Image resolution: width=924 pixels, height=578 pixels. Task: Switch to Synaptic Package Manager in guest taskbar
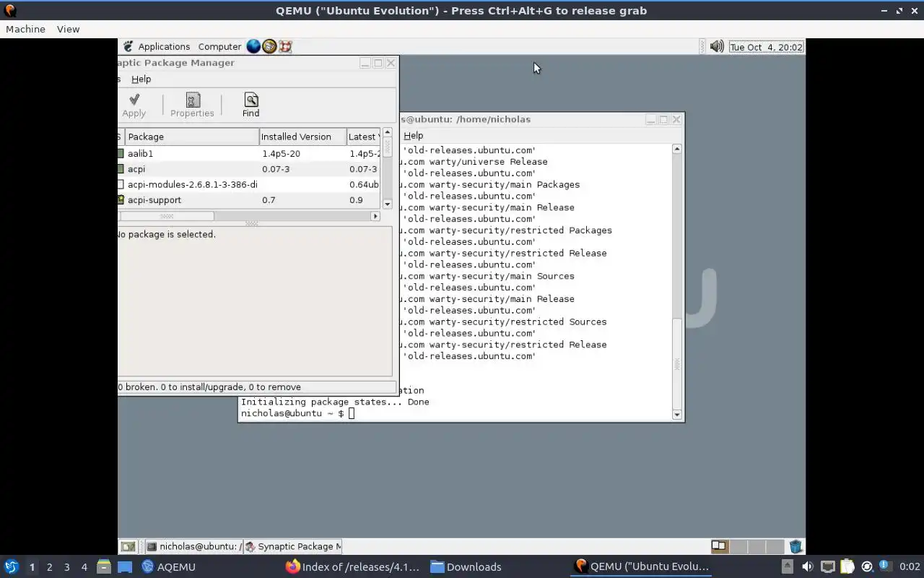click(292, 546)
